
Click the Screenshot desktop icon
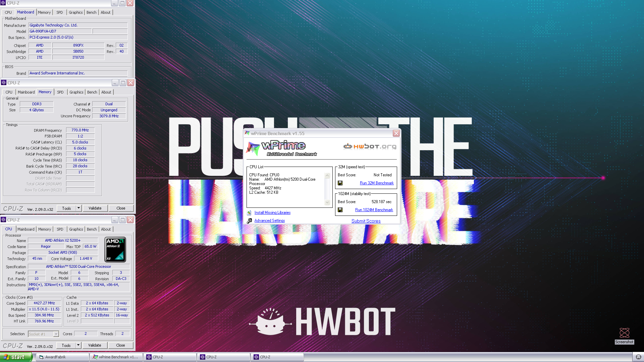624,336
